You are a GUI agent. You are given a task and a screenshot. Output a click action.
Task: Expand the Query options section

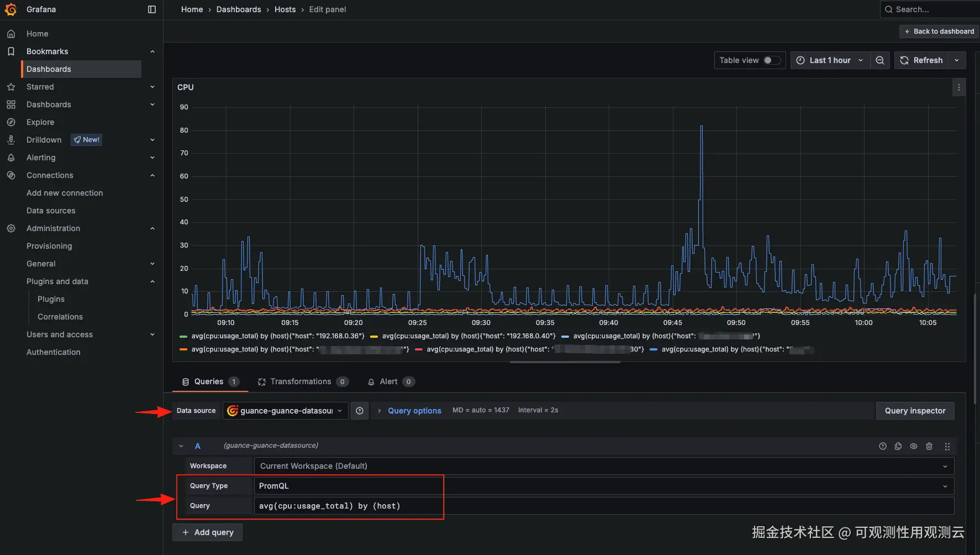[x=414, y=411]
